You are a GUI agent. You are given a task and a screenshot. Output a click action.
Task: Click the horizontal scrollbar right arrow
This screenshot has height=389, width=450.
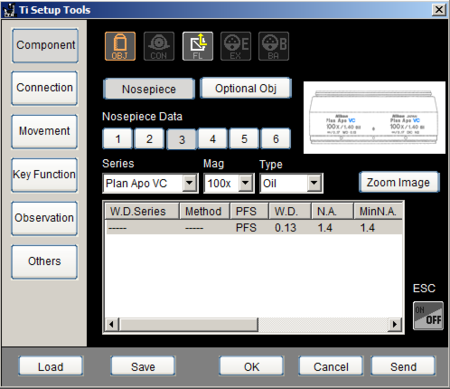coord(395,324)
